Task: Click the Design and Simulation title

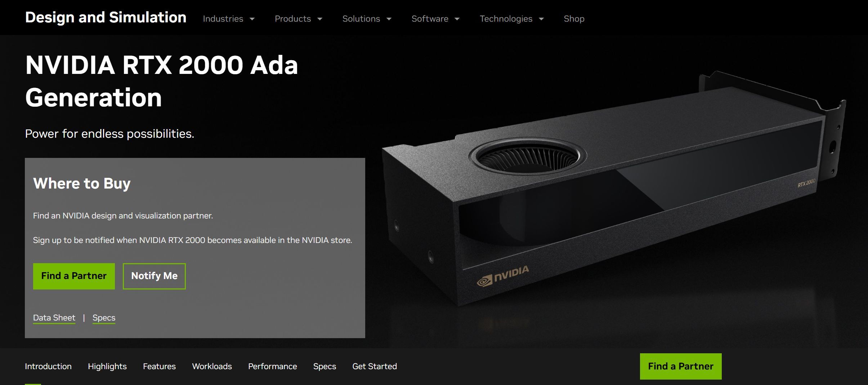Action: click(106, 17)
